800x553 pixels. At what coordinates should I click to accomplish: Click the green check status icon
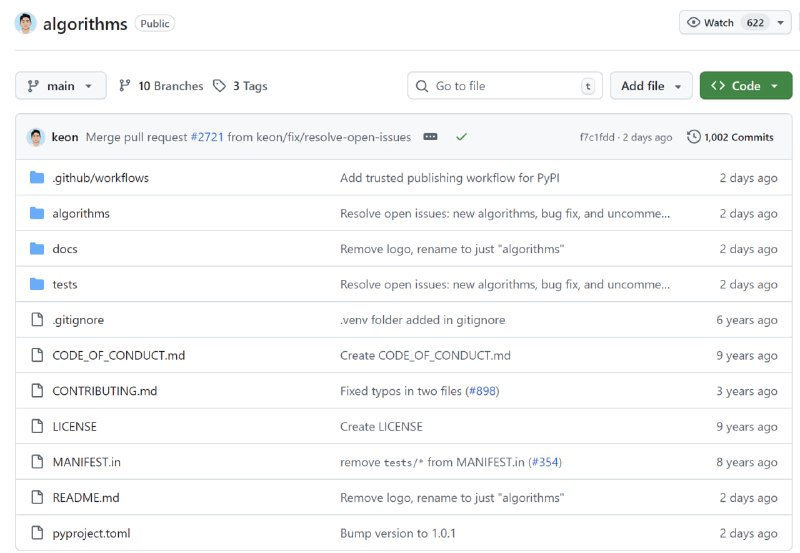click(x=461, y=137)
